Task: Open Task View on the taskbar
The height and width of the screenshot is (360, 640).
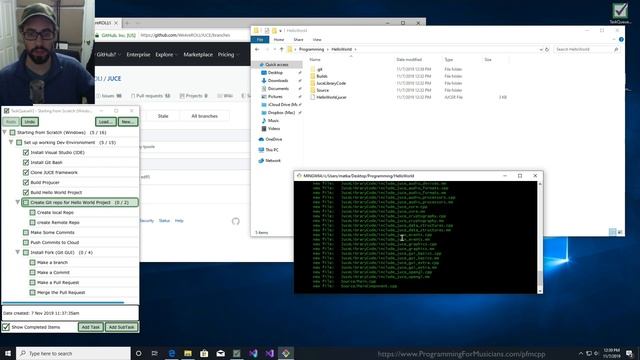Action: tap(155, 353)
